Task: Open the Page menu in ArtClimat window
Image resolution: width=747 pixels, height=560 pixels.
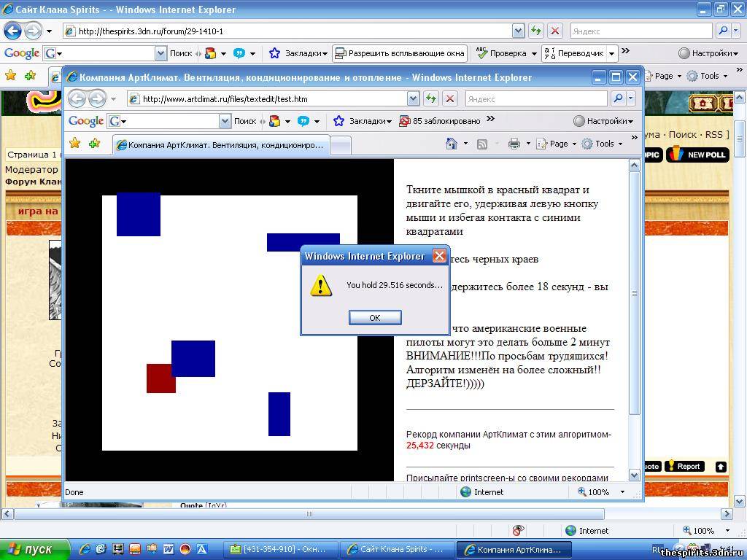Action: click(x=556, y=144)
